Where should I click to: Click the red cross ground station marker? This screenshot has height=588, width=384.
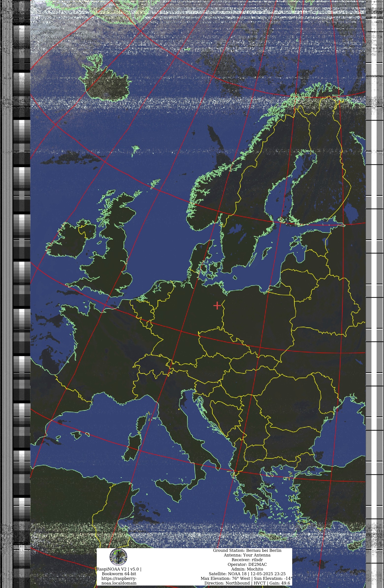[x=217, y=306]
